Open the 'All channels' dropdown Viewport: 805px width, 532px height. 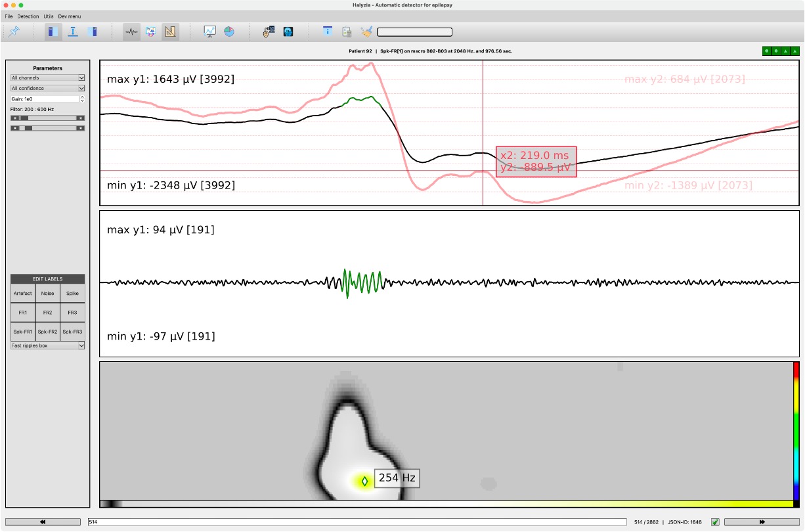(x=47, y=78)
